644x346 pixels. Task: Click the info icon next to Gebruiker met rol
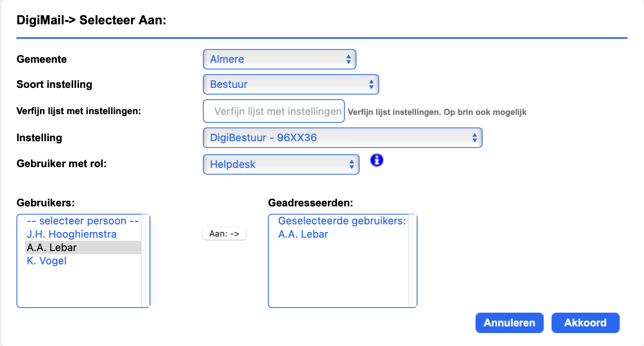(x=376, y=160)
